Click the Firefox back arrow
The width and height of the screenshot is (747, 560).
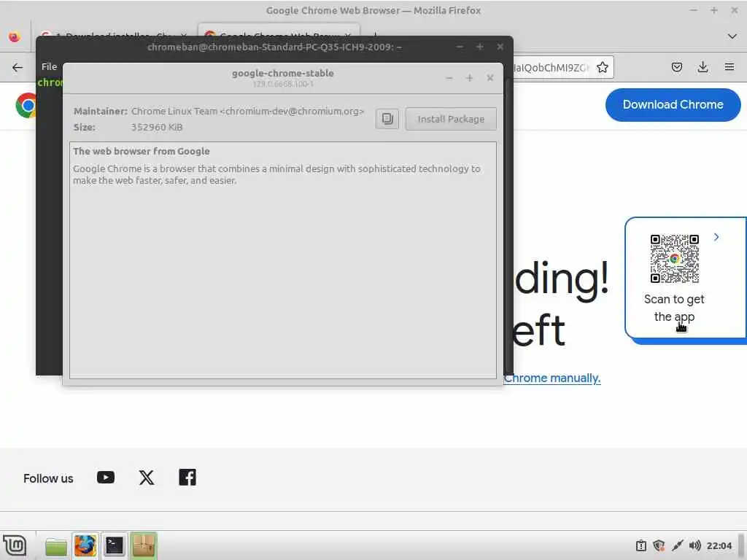(18, 67)
